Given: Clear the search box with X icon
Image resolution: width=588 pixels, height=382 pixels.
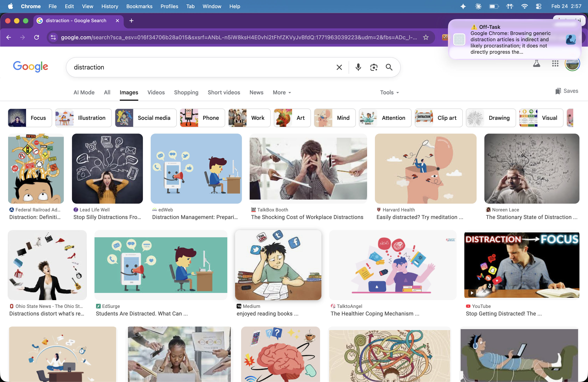Looking at the screenshot, I should pos(339,67).
